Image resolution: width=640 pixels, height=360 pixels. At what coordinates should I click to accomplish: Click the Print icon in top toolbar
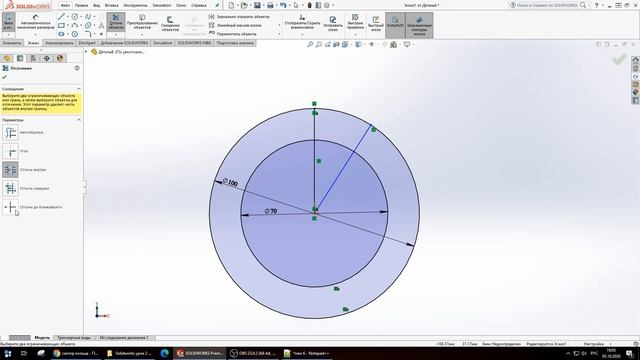[x=270, y=5]
